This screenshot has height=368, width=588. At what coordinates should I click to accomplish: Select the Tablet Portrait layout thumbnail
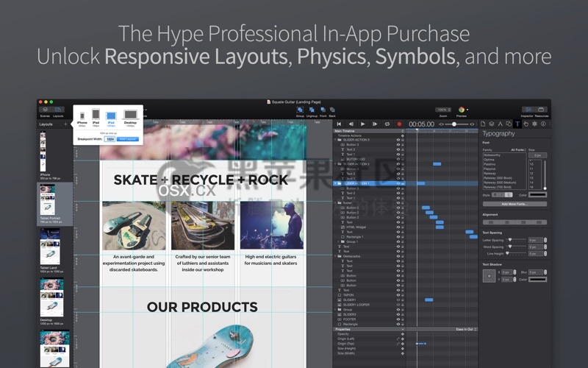(x=48, y=199)
